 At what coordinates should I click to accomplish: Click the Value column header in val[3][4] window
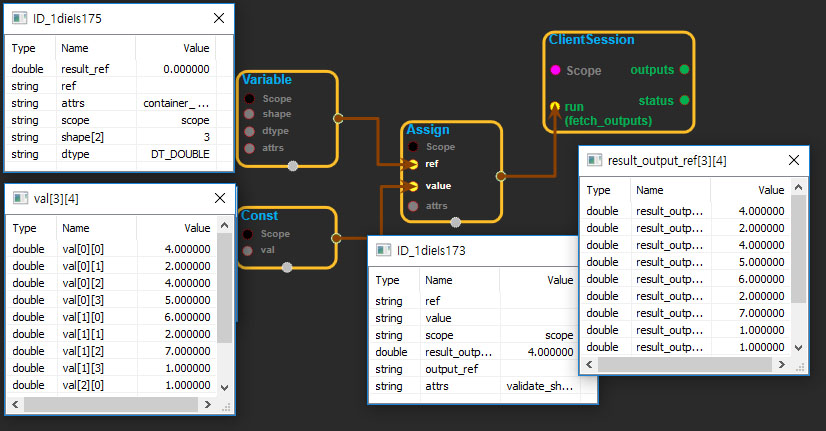tap(196, 228)
